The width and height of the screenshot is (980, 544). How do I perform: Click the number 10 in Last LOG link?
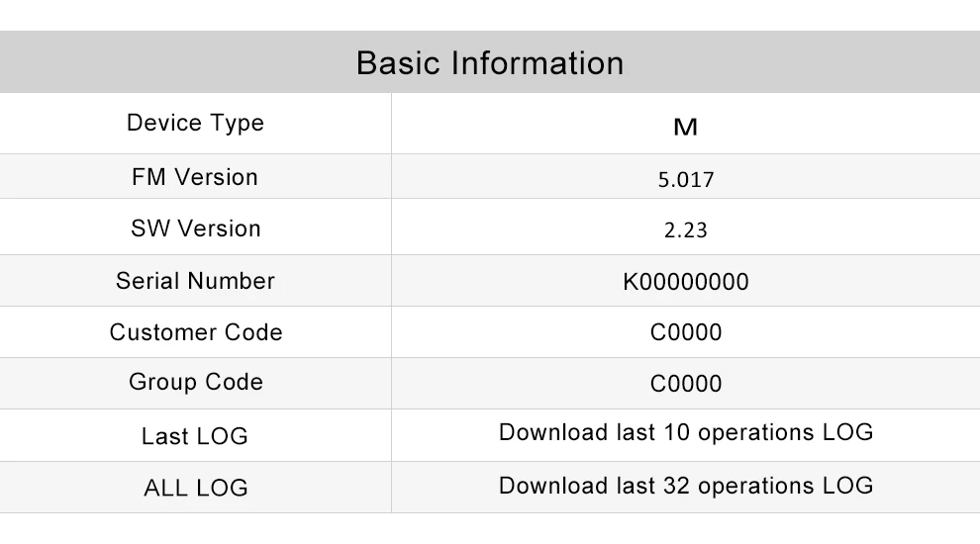click(x=676, y=432)
